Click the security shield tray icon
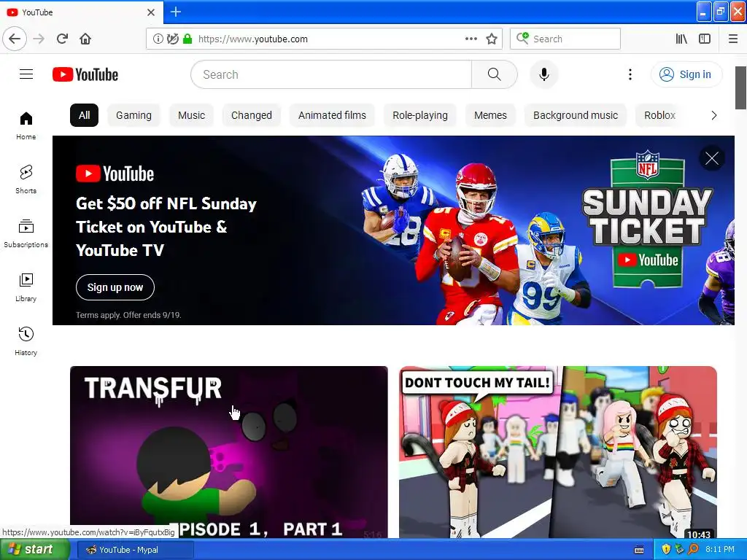747x560 pixels. tap(666, 549)
